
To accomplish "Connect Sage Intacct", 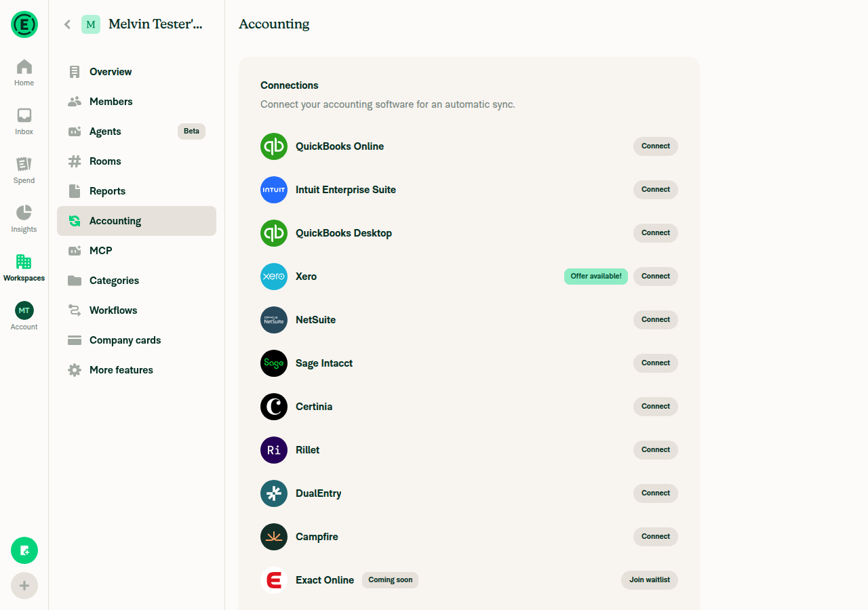I will [656, 363].
